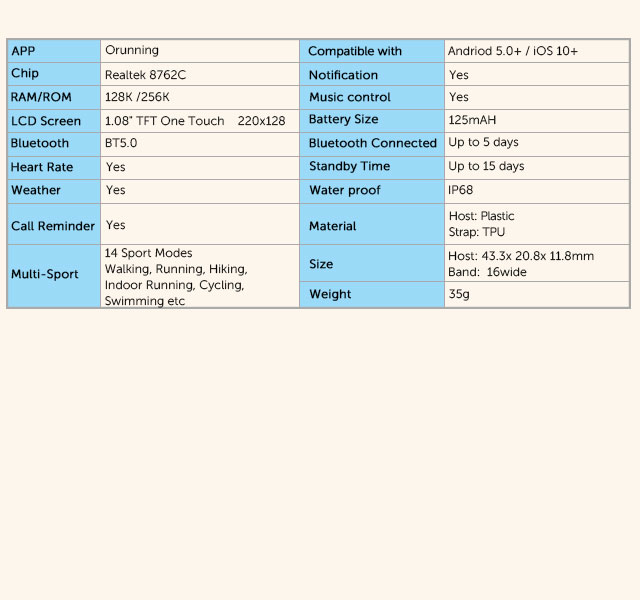Screen dimensions: 640x600
Task: Select the Chip label cell
Action: coord(54,74)
